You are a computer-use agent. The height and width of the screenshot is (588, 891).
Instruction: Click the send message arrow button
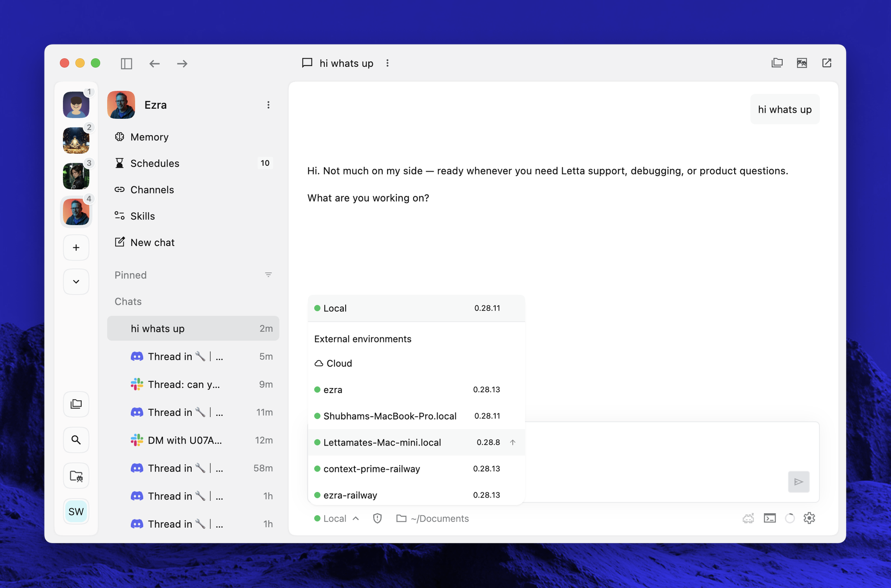point(799,482)
